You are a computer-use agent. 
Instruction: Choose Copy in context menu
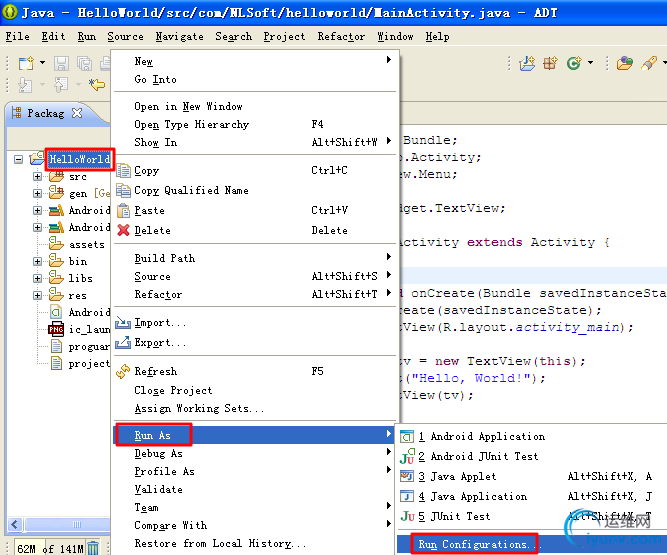[x=255, y=171]
